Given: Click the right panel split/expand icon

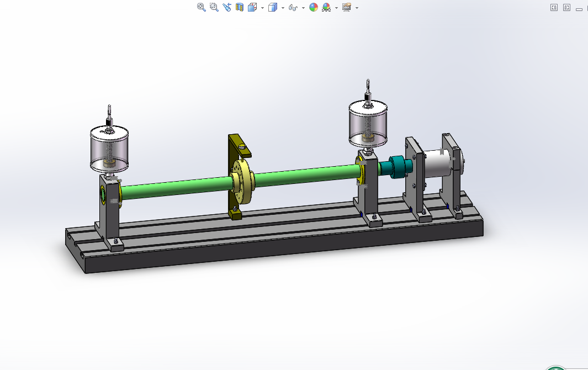Looking at the screenshot, I should click(x=566, y=8).
